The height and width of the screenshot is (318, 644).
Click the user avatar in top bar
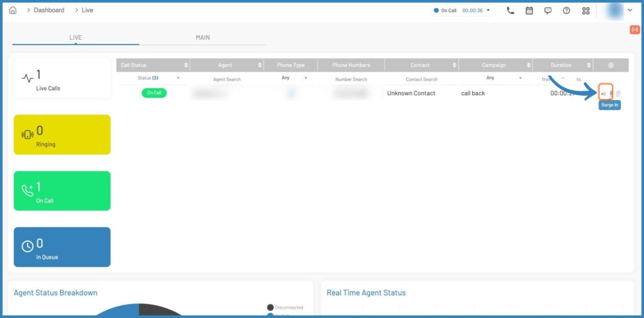coord(614,11)
